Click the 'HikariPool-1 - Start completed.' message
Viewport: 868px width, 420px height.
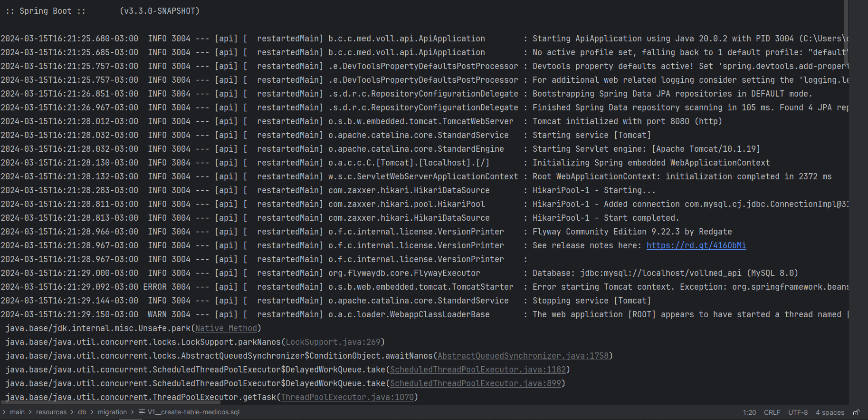pyautogui.click(x=606, y=218)
